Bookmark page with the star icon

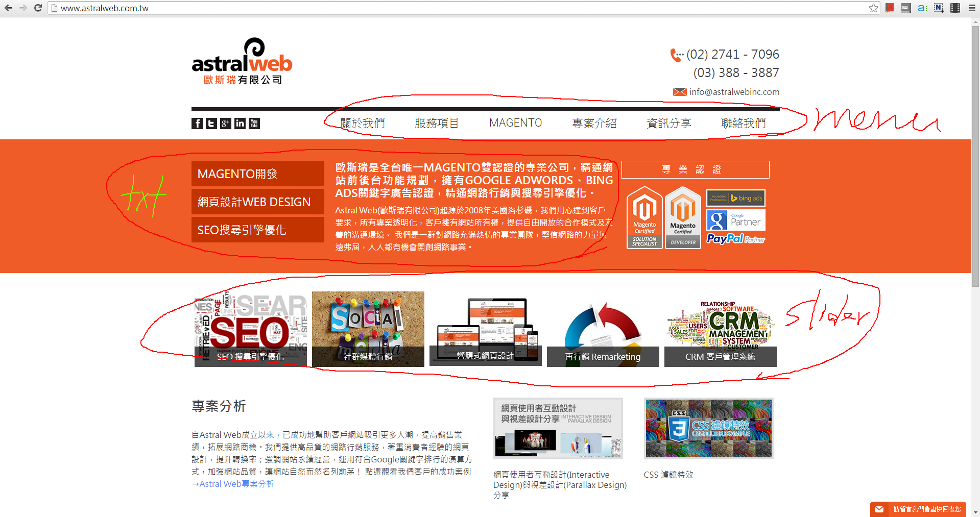click(873, 8)
